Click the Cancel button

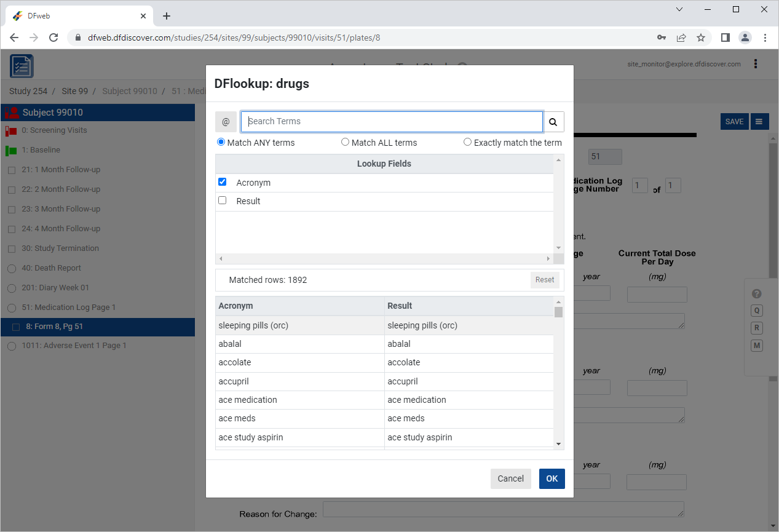511,478
